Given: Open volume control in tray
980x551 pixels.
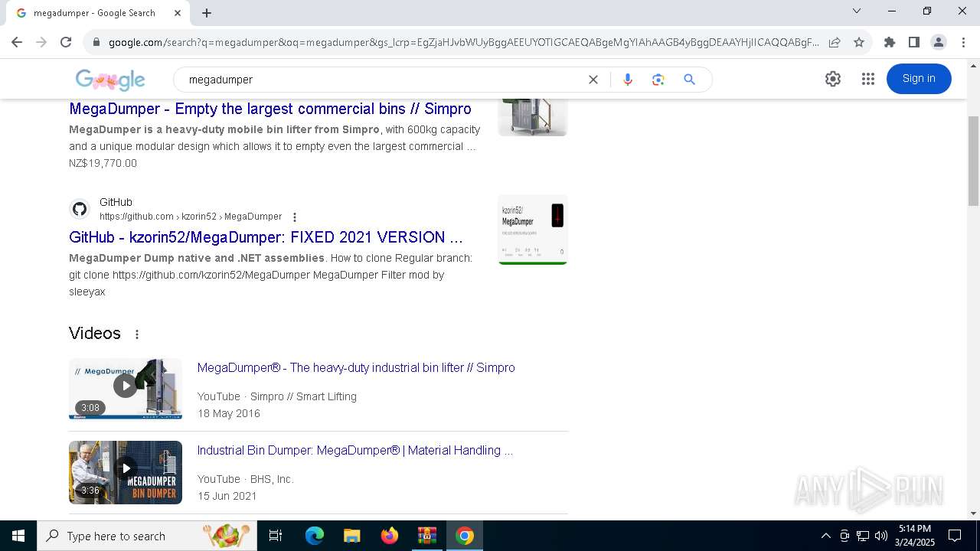Looking at the screenshot, I should coord(881,536).
